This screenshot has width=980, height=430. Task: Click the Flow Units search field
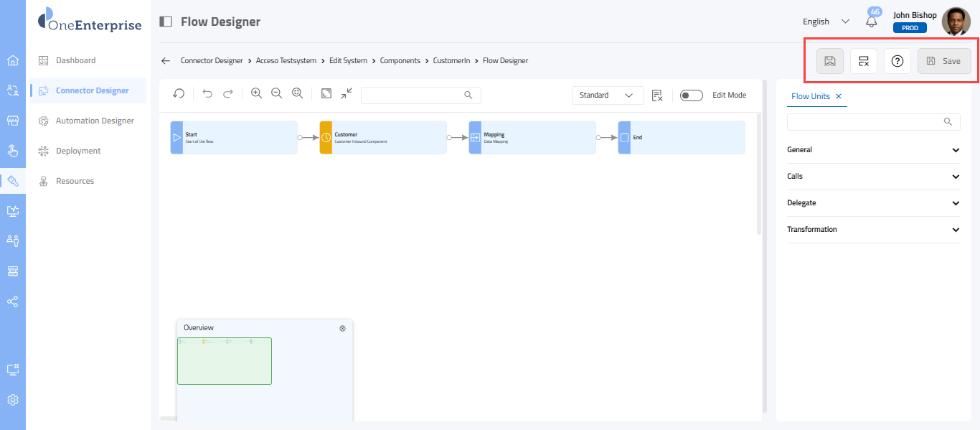(x=866, y=122)
